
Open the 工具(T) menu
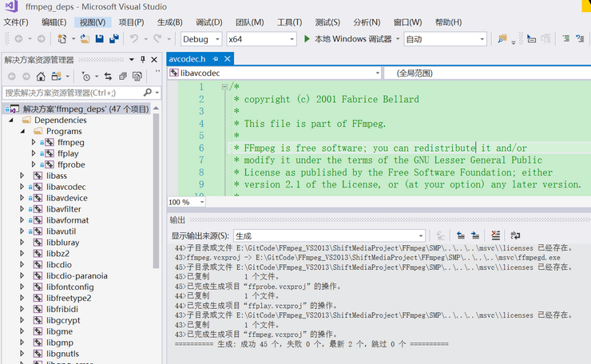pos(289,22)
